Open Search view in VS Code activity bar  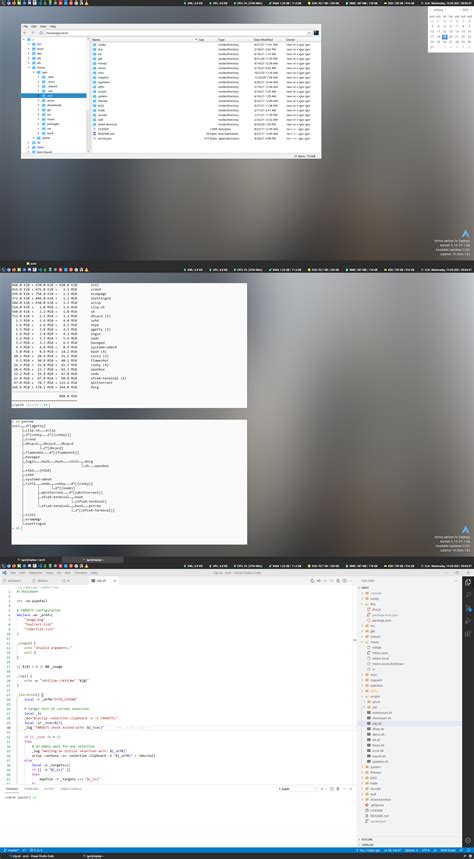point(467,595)
